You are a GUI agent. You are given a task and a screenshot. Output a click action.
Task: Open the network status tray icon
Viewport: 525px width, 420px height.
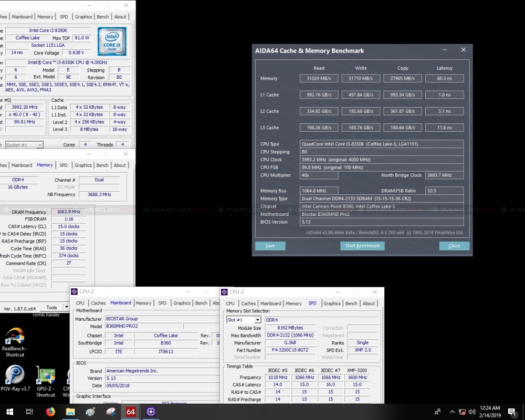462,412
